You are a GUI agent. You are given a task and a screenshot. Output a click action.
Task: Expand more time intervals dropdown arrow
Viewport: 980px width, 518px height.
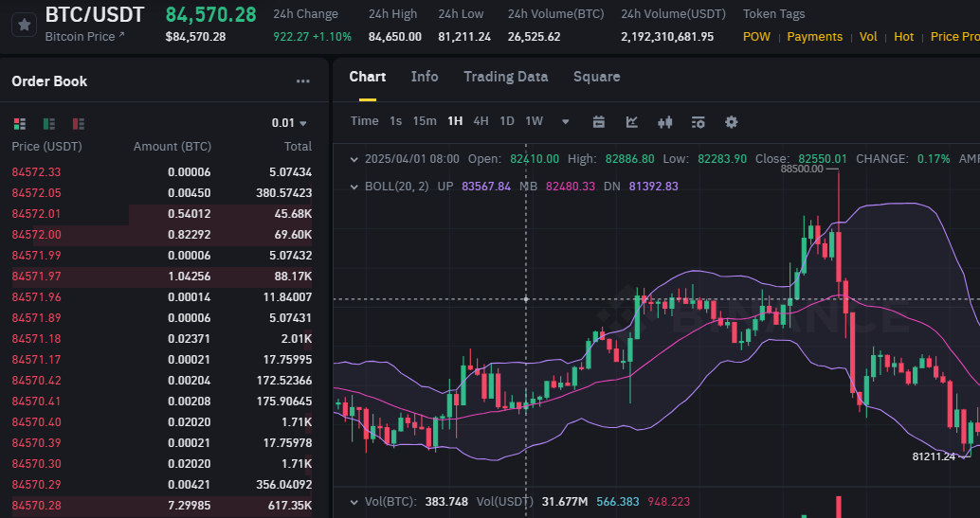(566, 122)
